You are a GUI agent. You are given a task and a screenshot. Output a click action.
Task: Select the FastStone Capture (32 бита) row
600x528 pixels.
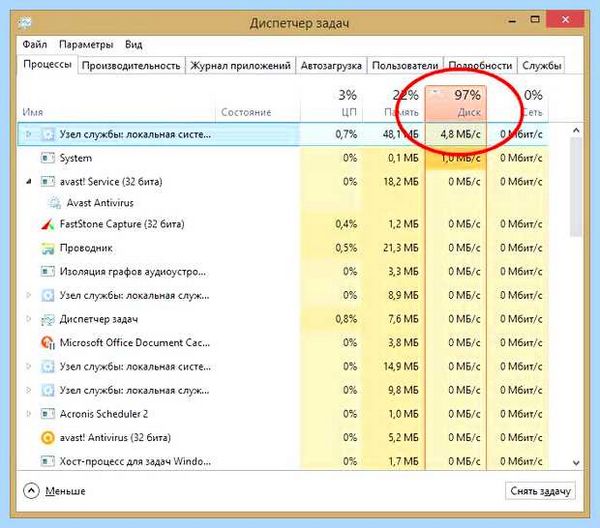283,224
